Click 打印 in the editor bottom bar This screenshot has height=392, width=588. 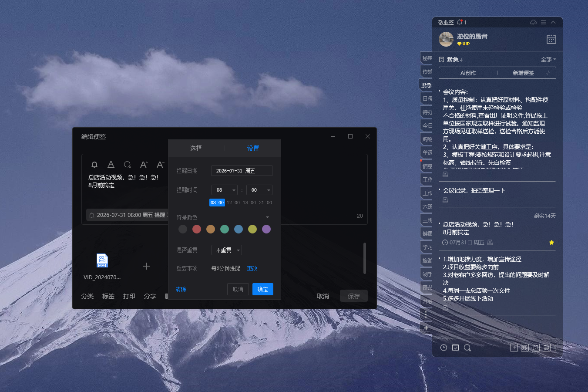pyautogui.click(x=129, y=296)
